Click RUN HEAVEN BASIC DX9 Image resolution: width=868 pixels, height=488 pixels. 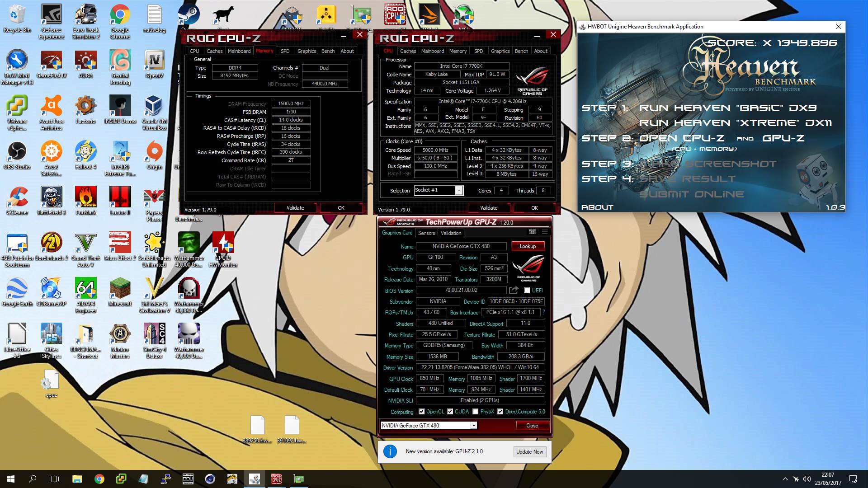(727, 108)
